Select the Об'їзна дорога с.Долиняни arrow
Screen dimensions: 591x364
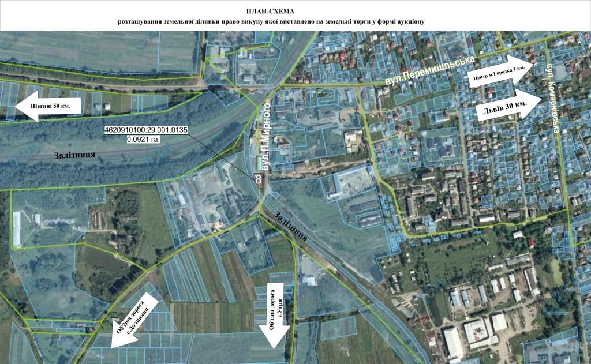pyautogui.click(x=134, y=321)
